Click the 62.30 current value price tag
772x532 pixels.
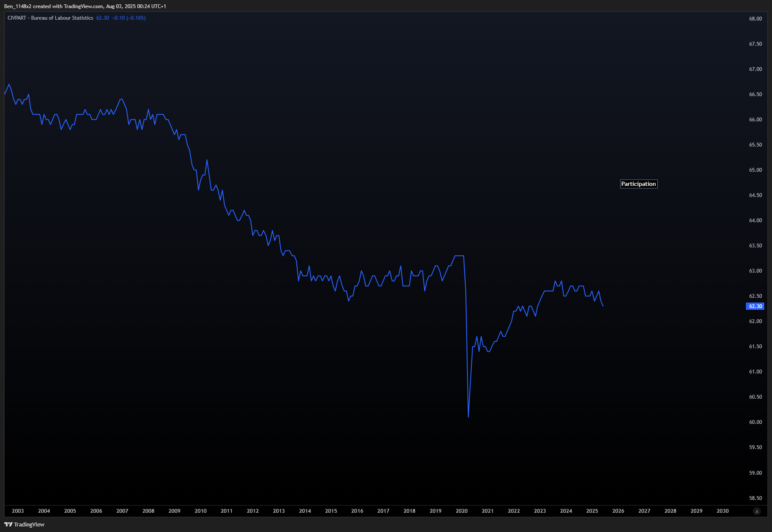tap(755, 306)
